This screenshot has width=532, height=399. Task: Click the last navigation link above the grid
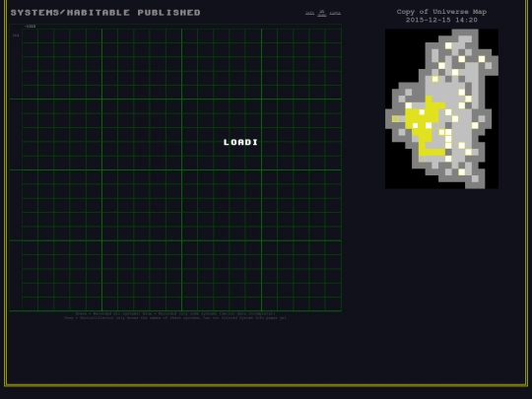(x=335, y=13)
